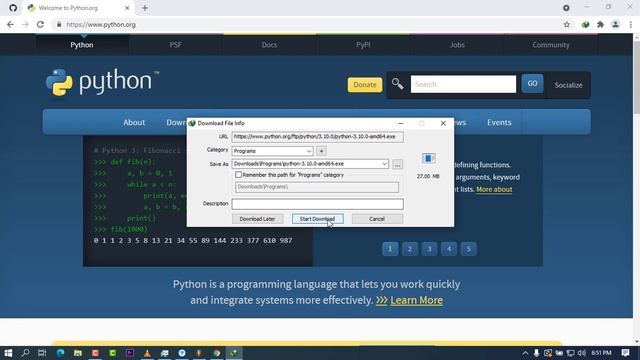Switch to the PyPI top navigation tab
This screenshot has height=360, width=640.
pyautogui.click(x=363, y=45)
